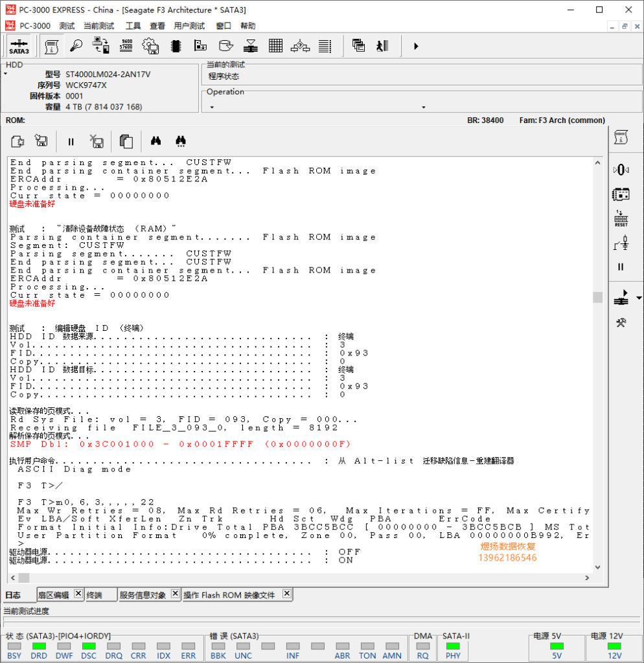Pause log output with the pause icon
This screenshot has width=644, height=663.
[x=71, y=142]
